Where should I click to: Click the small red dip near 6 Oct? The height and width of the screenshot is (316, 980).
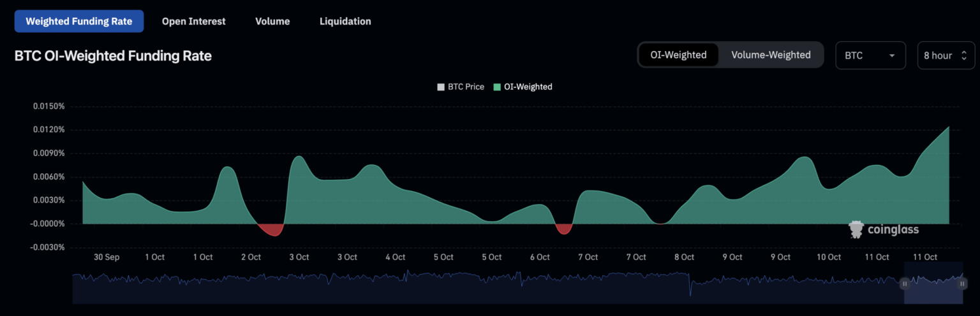pyautogui.click(x=564, y=229)
